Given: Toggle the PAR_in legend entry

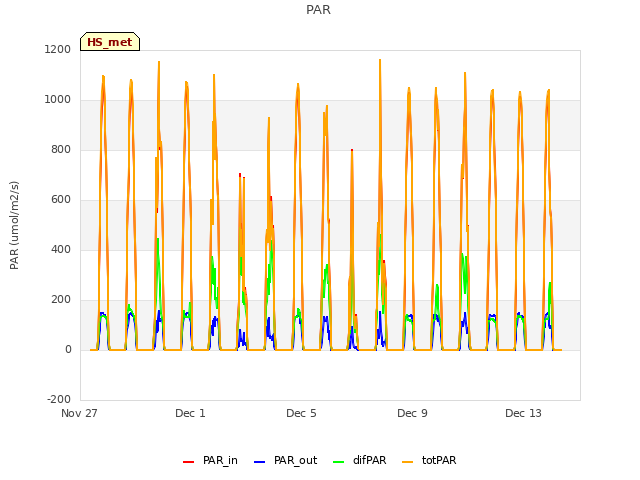Looking at the screenshot, I should click(210, 460).
